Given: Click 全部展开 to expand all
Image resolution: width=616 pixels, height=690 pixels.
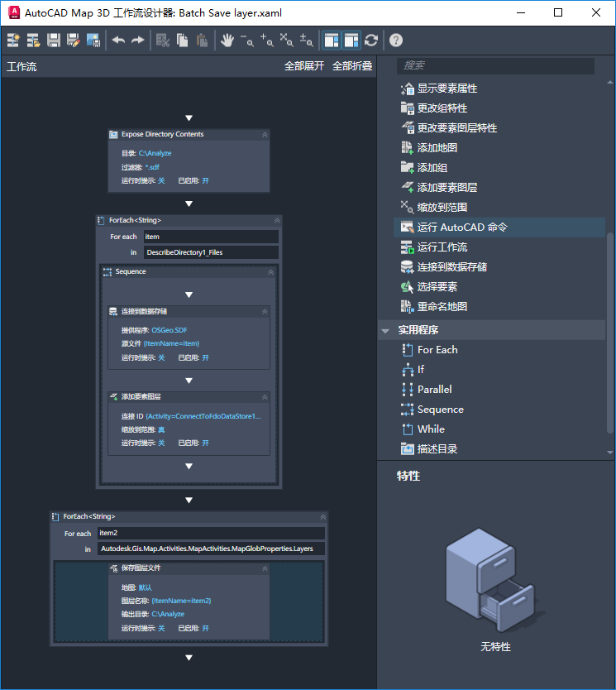Looking at the screenshot, I should [303, 66].
